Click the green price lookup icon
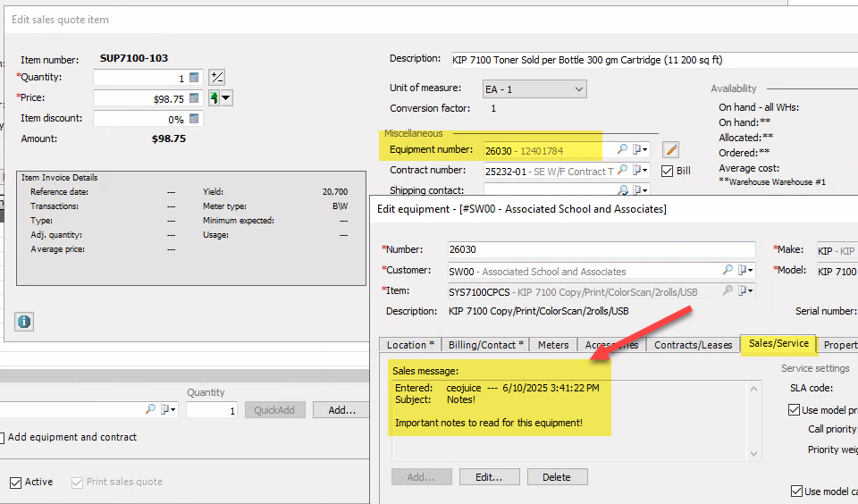The image size is (858, 504). pyautogui.click(x=214, y=98)
